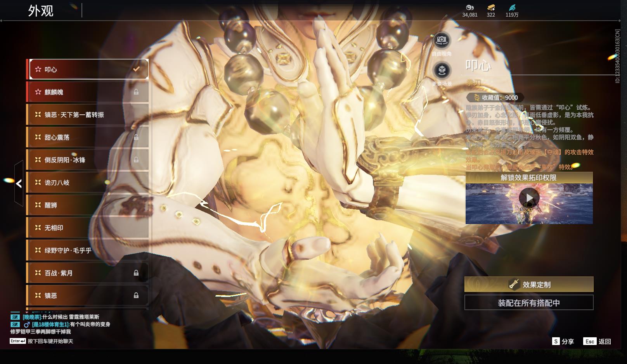The height and width of the screenshot is (364, 627).
Task: Collapse the skin list with the left arrow
Action: (19, 183)
